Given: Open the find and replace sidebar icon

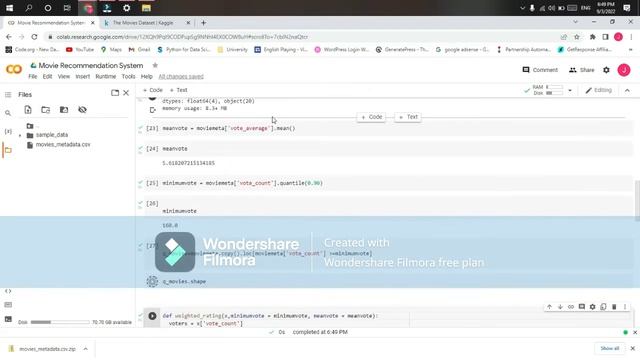Looking at the screenshot, I should coord(8,113).
